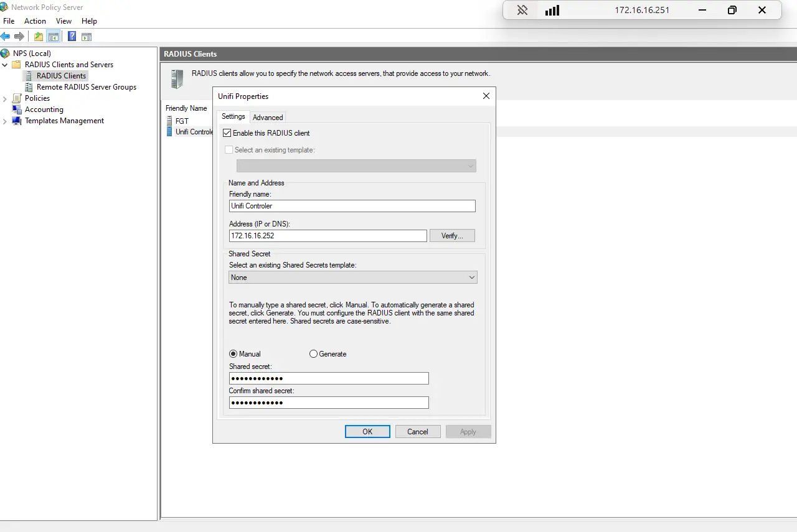
Task: Click the Accounting computers icon
Action: click(17, 110)
